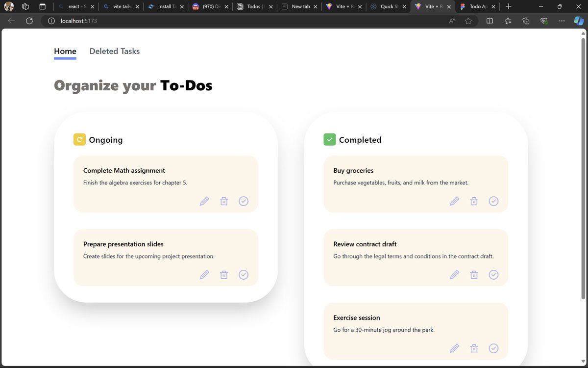Open split screen view
Screen dimensions: 588x368
coord(490,21)
